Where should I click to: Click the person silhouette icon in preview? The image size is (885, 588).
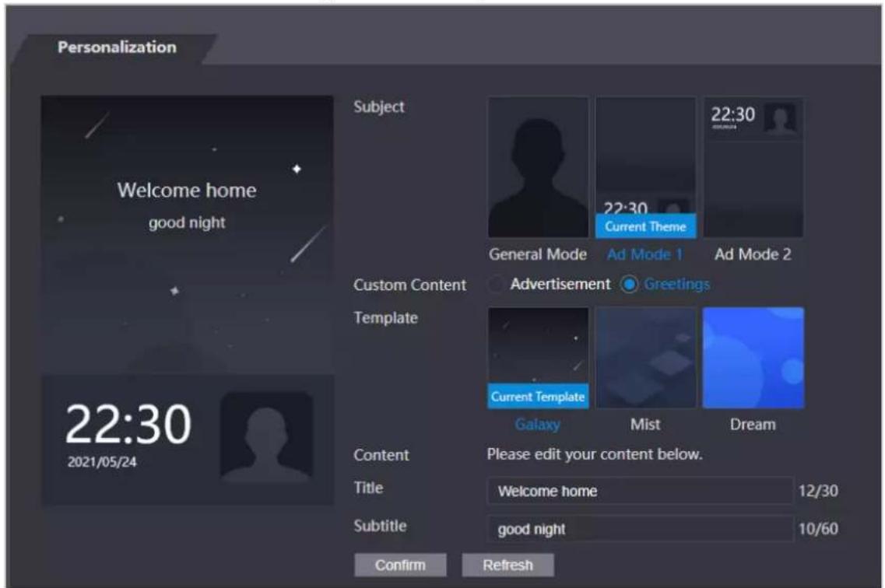[x=266, y=437]
